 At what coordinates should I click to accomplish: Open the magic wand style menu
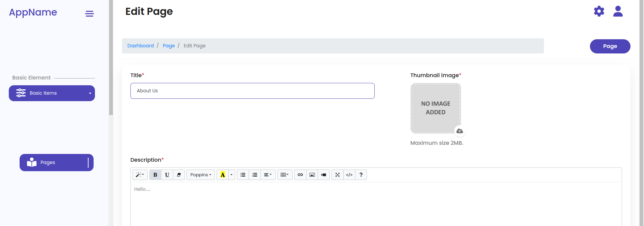[140, 175]
